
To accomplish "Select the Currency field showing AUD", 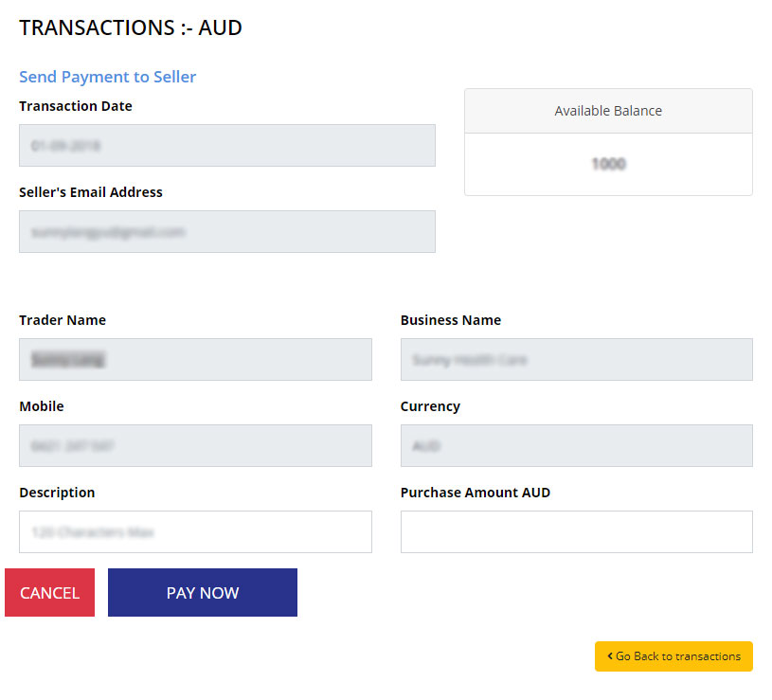I will point(576,446).
